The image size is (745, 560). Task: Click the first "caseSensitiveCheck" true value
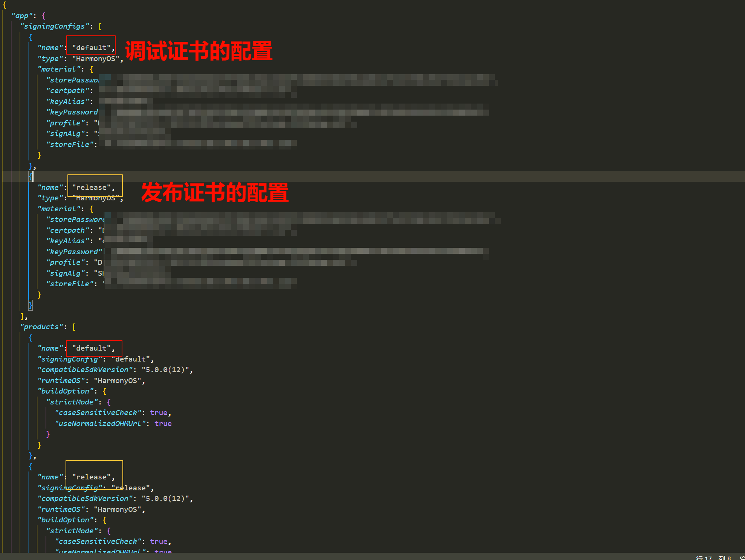click(159, 413)
